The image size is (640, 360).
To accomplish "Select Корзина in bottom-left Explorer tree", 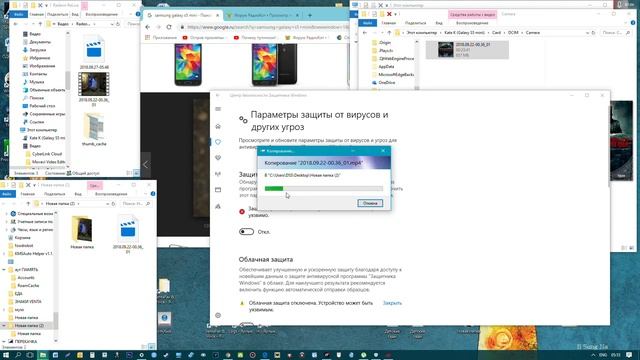I will pos(19,238).
